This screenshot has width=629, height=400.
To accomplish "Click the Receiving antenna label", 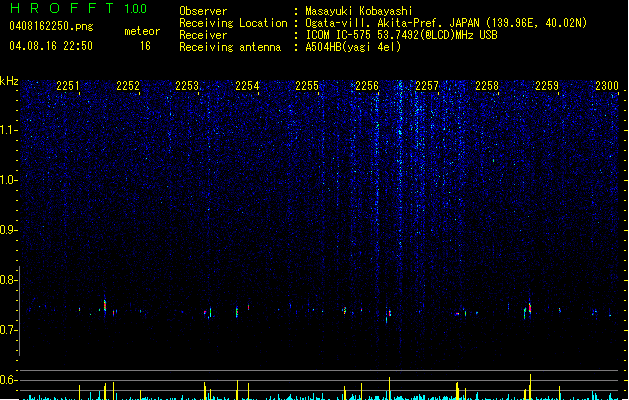I will coord(230,47).
